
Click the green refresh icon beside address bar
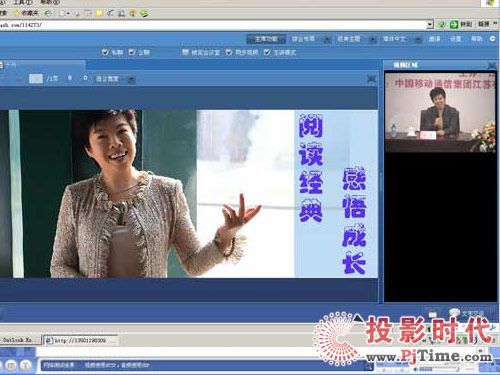(x=442, y=24)
